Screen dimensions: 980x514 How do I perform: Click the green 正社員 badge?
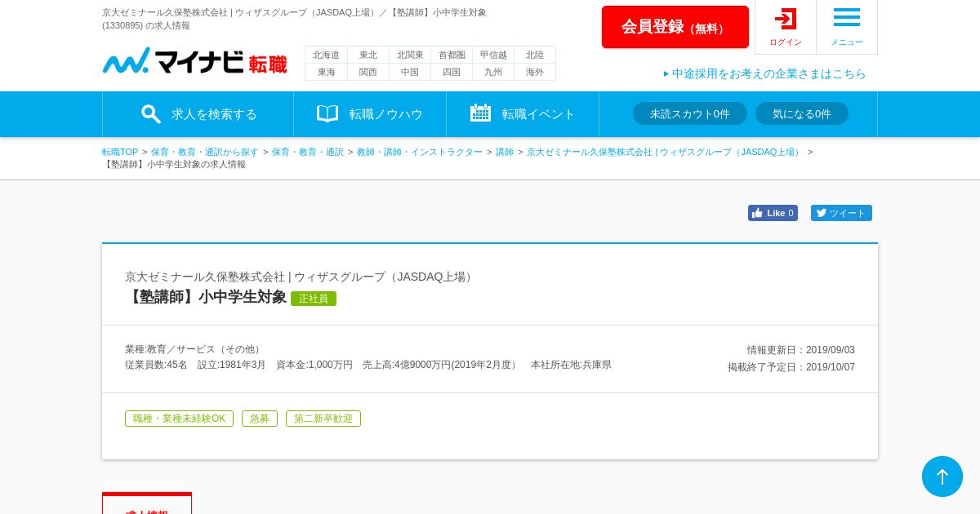pos(314,299)
